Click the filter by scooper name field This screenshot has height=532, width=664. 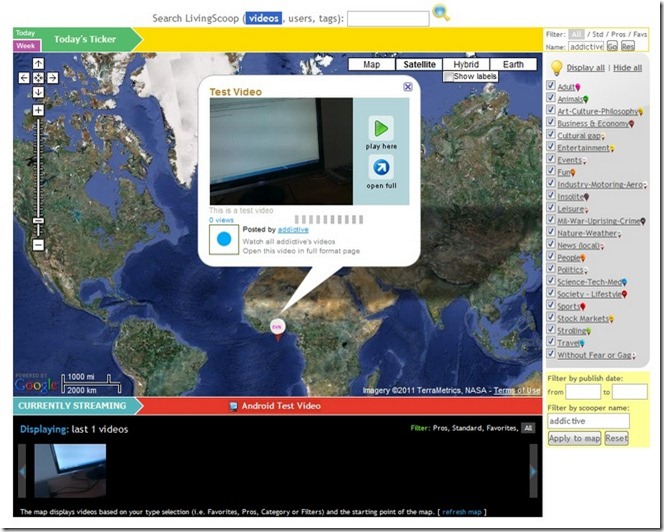(x=588, y=422)
